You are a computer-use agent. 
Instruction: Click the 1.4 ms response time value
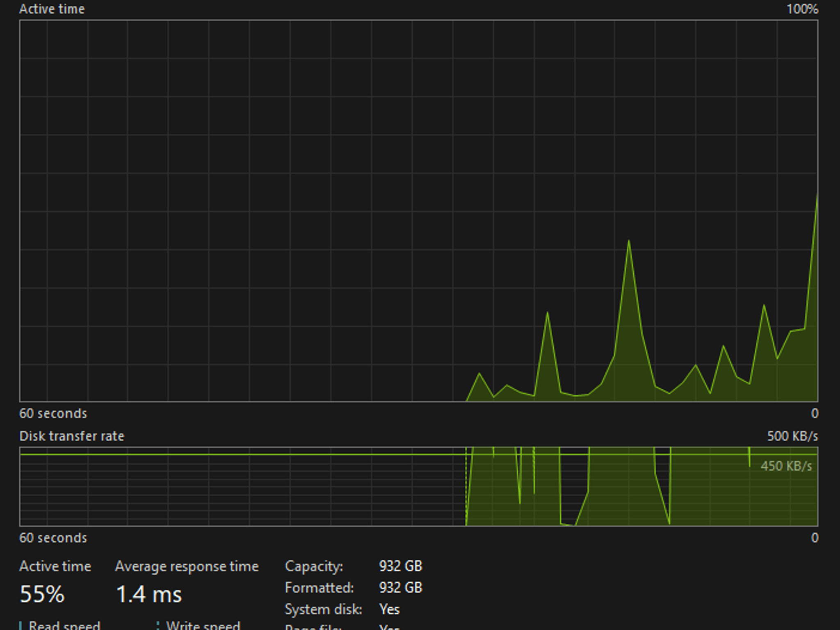[148, 594]
